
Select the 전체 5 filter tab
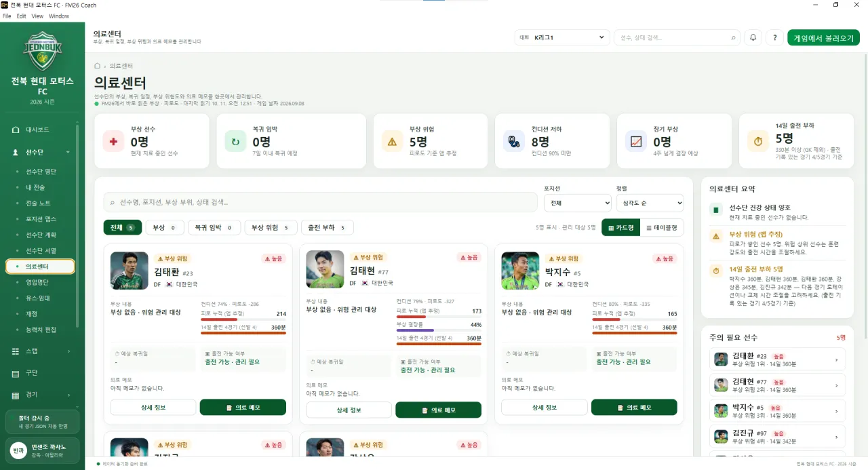pyautogui.click(x=123, y=228)
